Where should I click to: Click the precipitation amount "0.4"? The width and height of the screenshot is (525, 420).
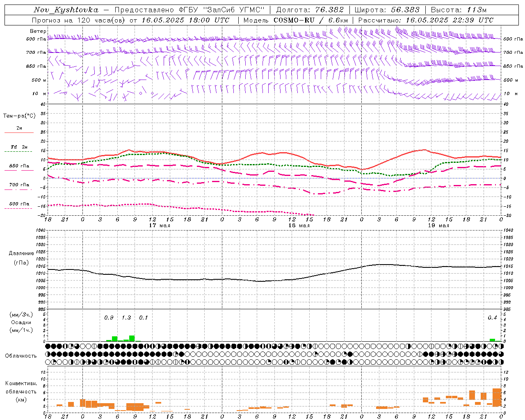pyautogui.click(x=492, y=317)
